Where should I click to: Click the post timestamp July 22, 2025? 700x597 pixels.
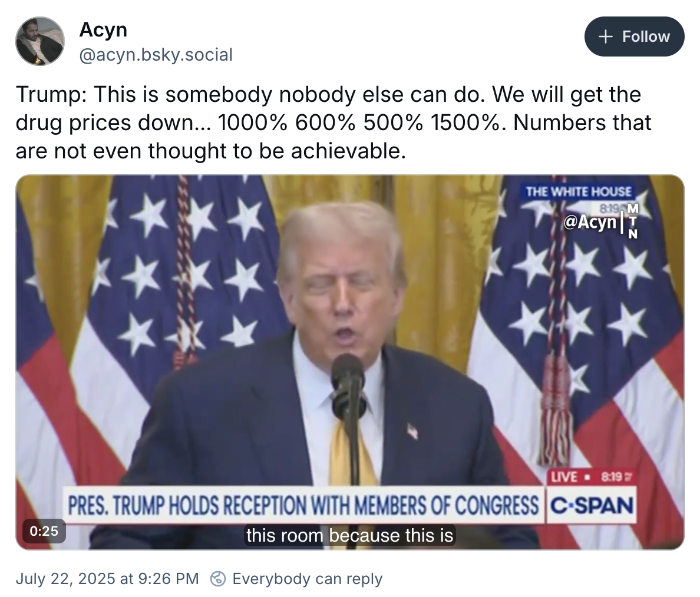[x=107, y=579]
